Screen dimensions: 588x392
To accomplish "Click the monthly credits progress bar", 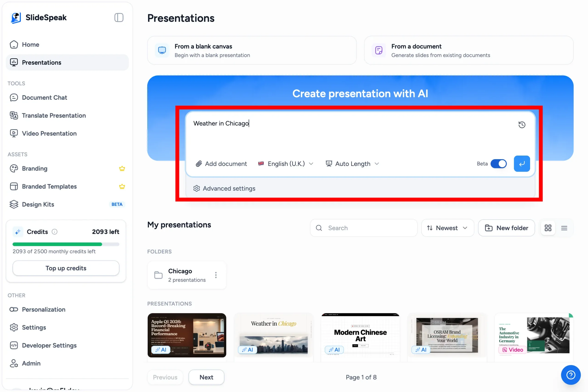I will (x=66, y=244).
